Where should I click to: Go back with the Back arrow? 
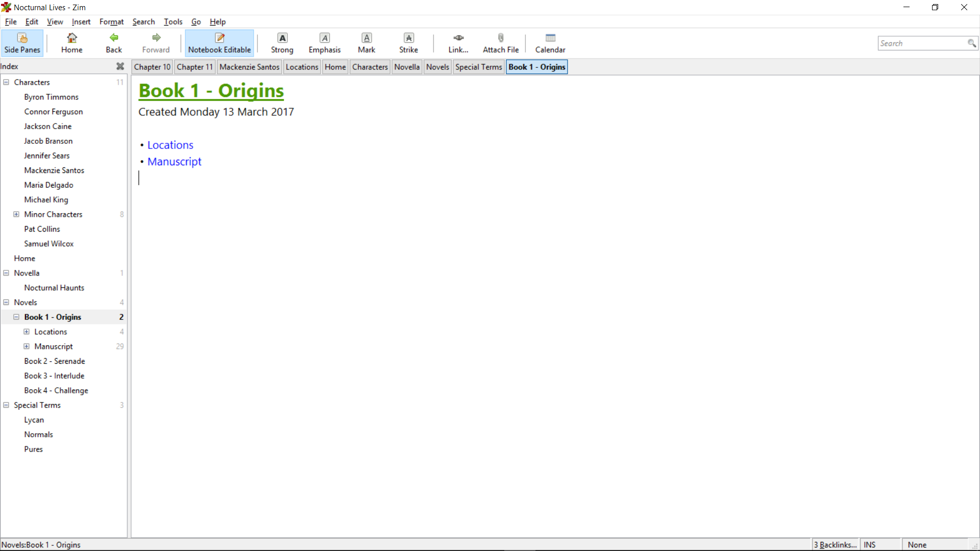pyautogui.click(x=114, y=43)
